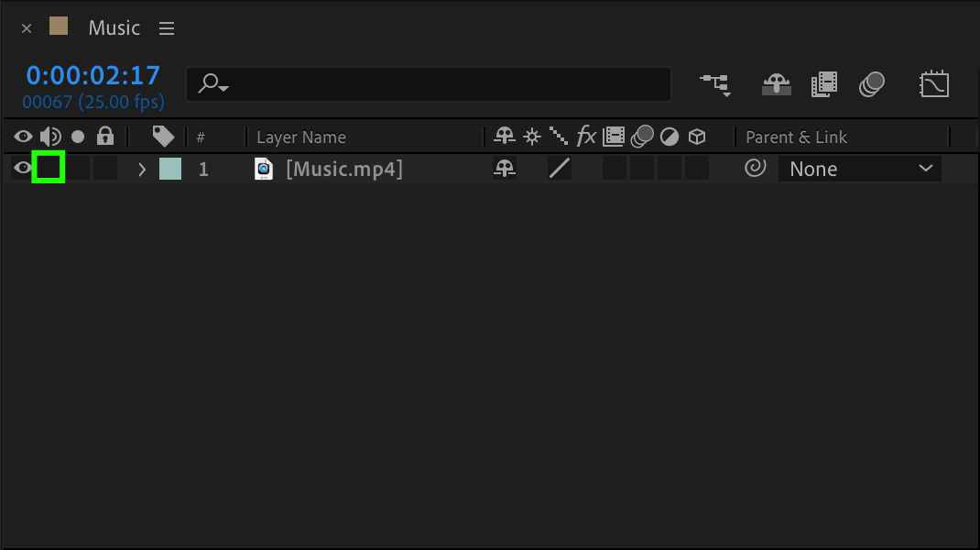The image size is (980, 550).
Task: Open the search filter dropdown magnifier
Action: tap(214, 84)
